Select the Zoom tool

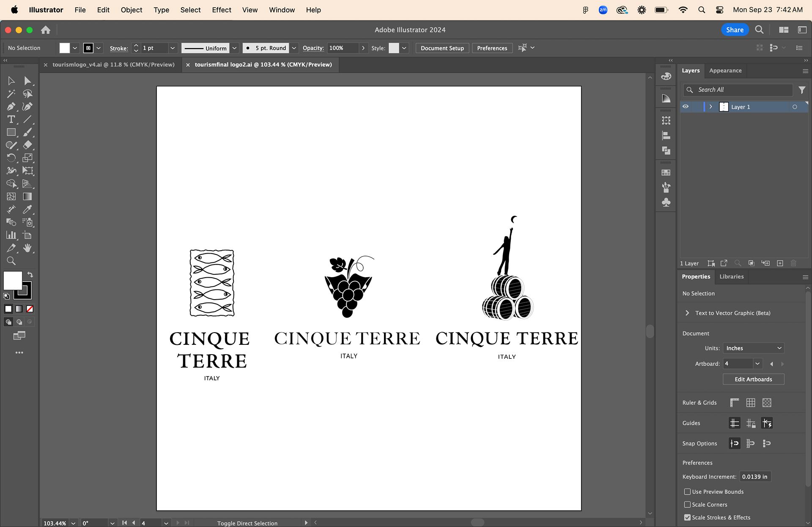(11, 261)
